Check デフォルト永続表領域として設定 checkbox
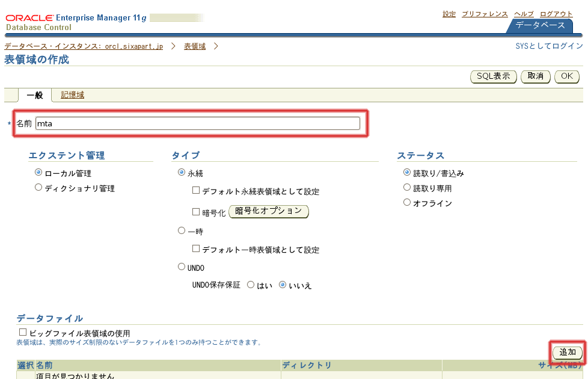Viewport: 588px width, 379px height. pyautogui.click(x=196, y=190)
